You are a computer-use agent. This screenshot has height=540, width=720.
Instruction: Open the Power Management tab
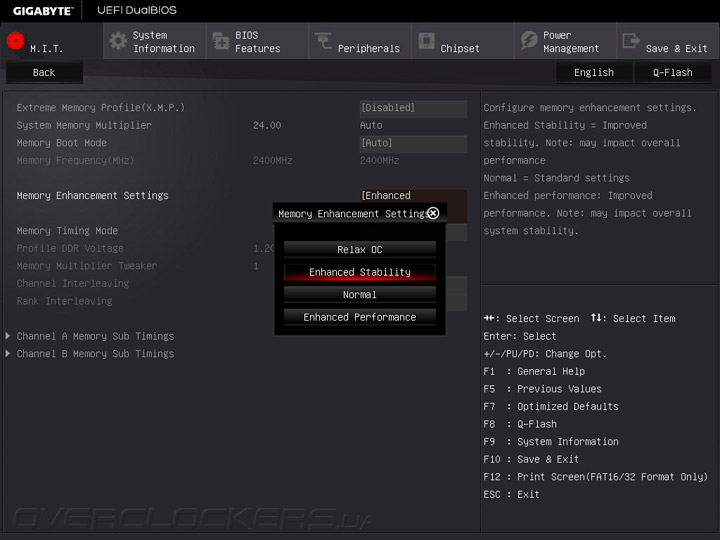point(565,41)
